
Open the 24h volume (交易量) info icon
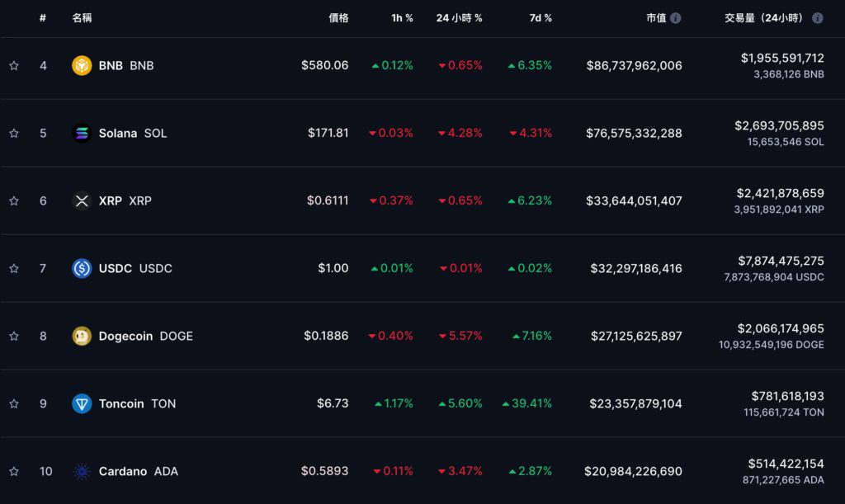pyautogui.click(x=817, y=18)
